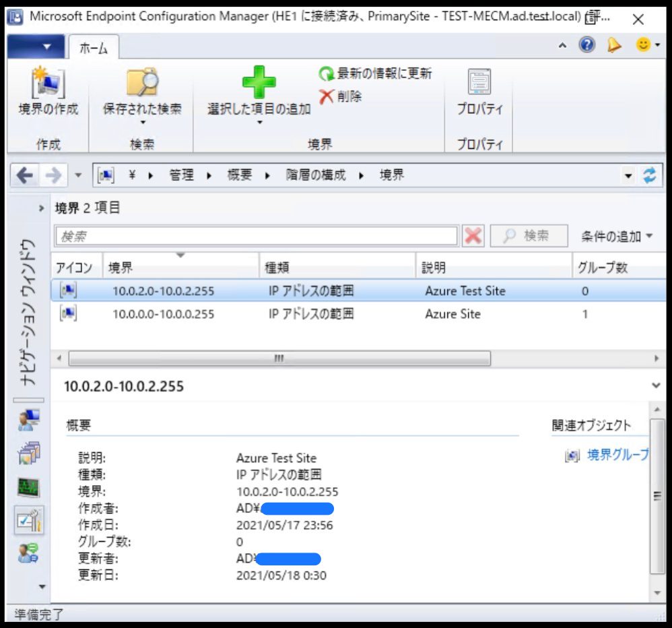
Task: Open Software Library workspace icon
Action: pyautogui.click(x=29, y=453)
